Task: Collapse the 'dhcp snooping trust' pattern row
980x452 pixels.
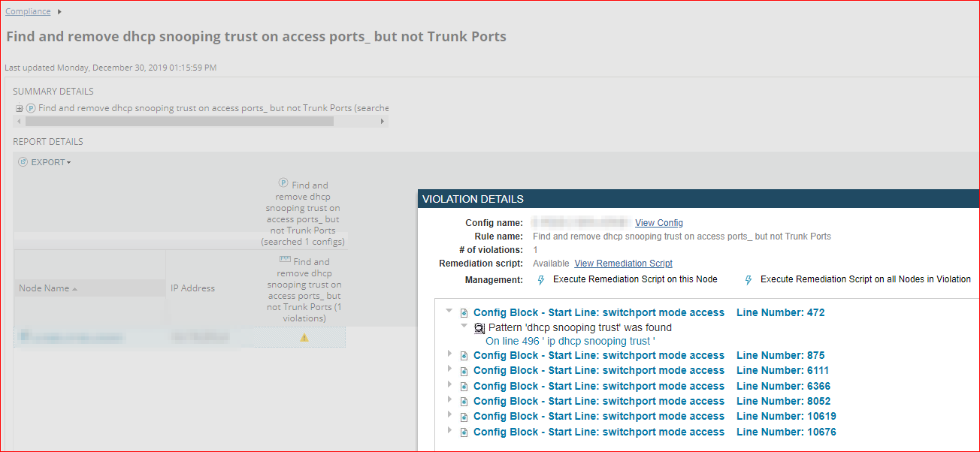Action: (x=464, y=326)
